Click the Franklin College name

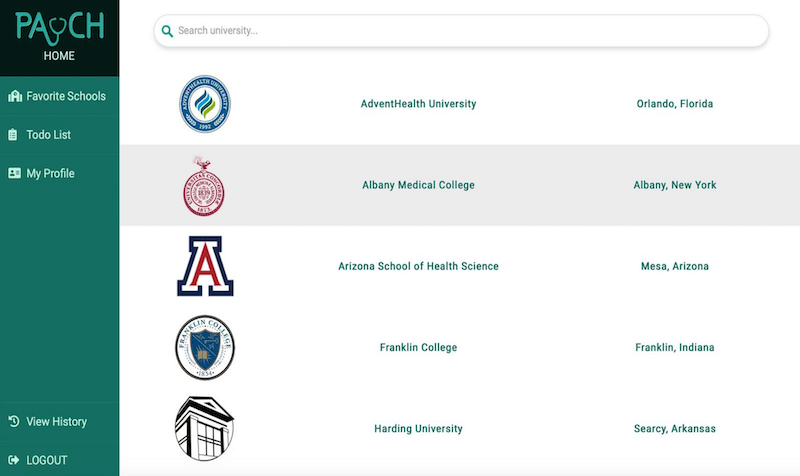418,348
